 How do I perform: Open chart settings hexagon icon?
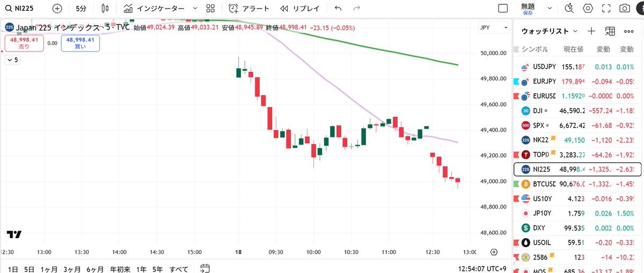click(588, 9)
